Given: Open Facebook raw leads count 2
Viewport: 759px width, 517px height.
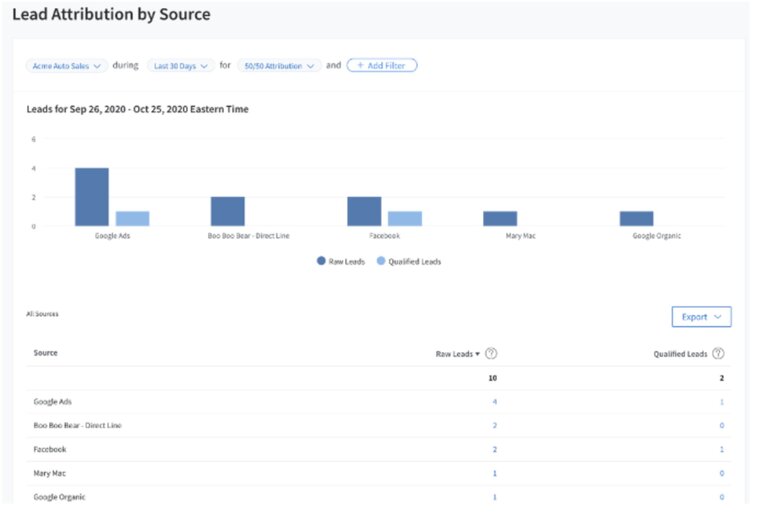Looking at the screenshot, I should 495,449.
